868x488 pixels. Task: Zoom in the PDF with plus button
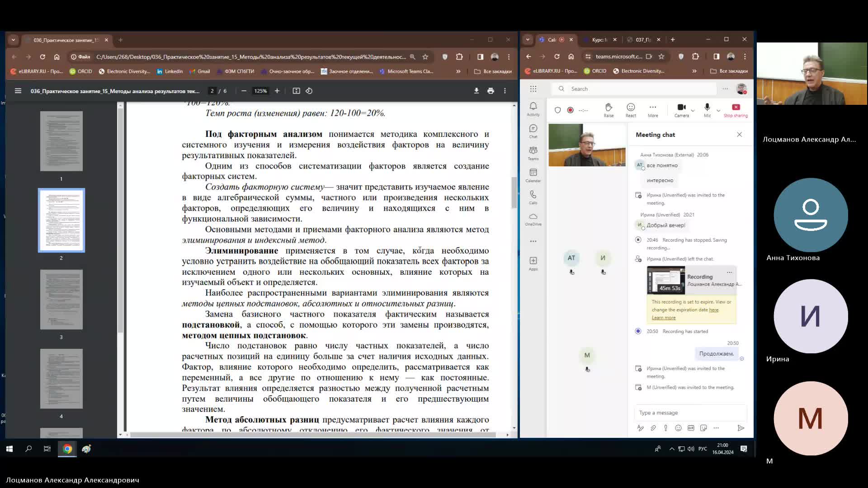277,91
